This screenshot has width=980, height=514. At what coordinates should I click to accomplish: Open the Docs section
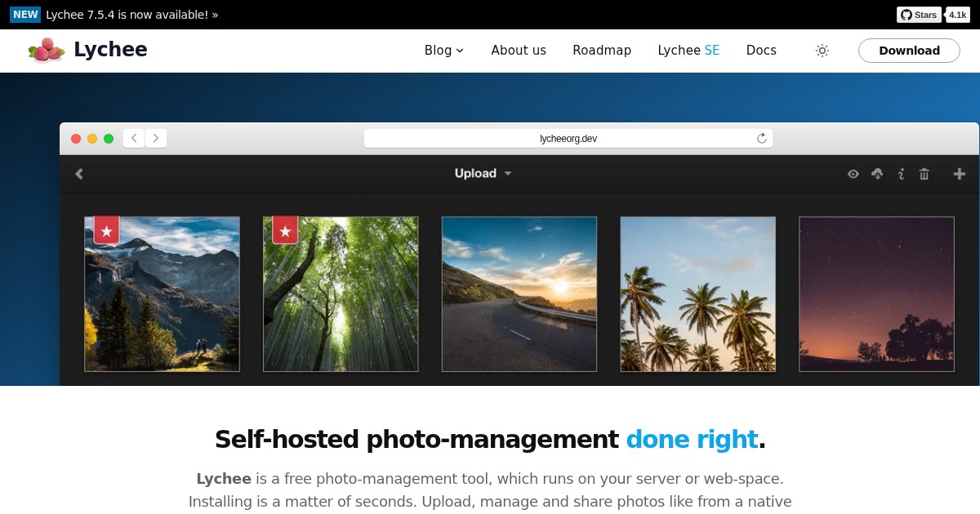[x=761, y=51]
